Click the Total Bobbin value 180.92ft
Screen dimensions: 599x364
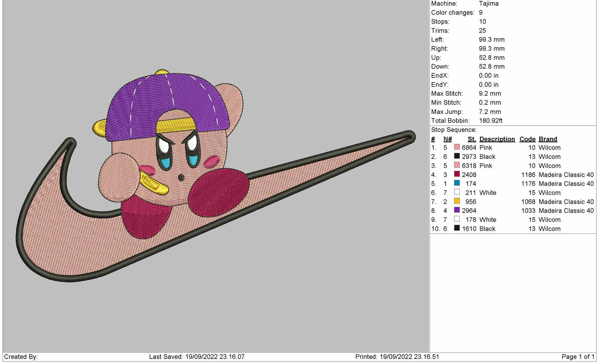(490, 121)
